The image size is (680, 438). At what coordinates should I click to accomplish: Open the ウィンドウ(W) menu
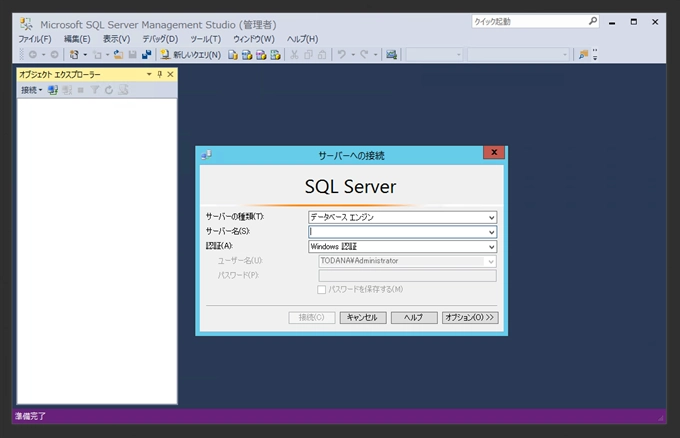pos(254,39)
